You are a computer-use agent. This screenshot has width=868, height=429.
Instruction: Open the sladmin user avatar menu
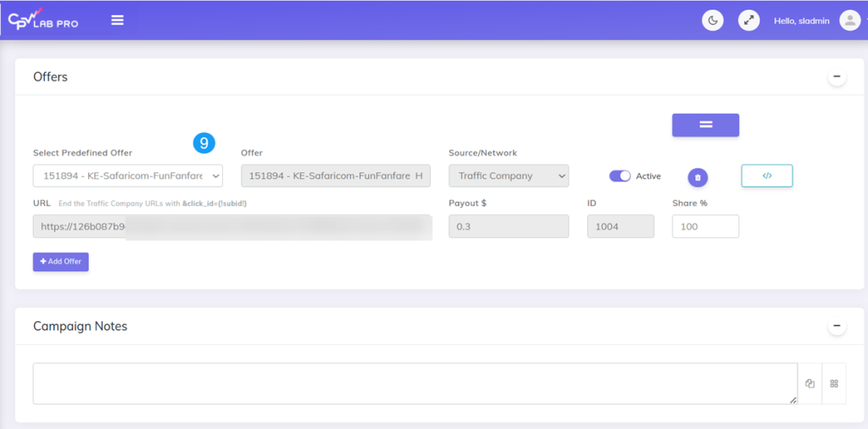pyautogui.click(x=849, y=20)
